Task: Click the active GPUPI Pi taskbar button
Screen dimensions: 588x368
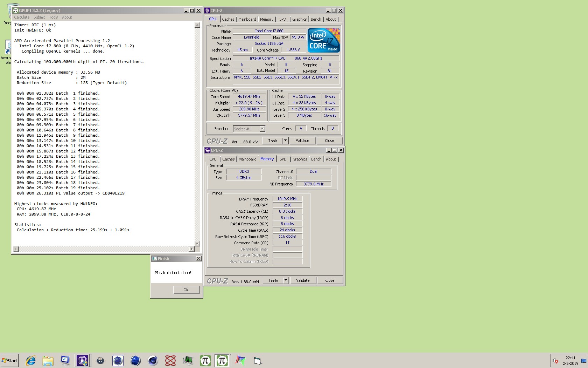Action: 222,360
